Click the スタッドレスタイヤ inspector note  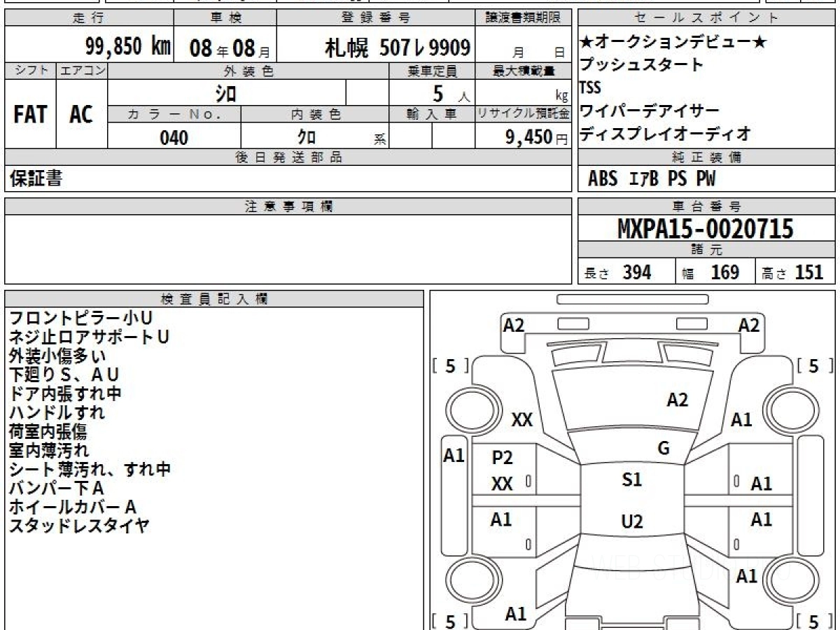click(78, 526)
